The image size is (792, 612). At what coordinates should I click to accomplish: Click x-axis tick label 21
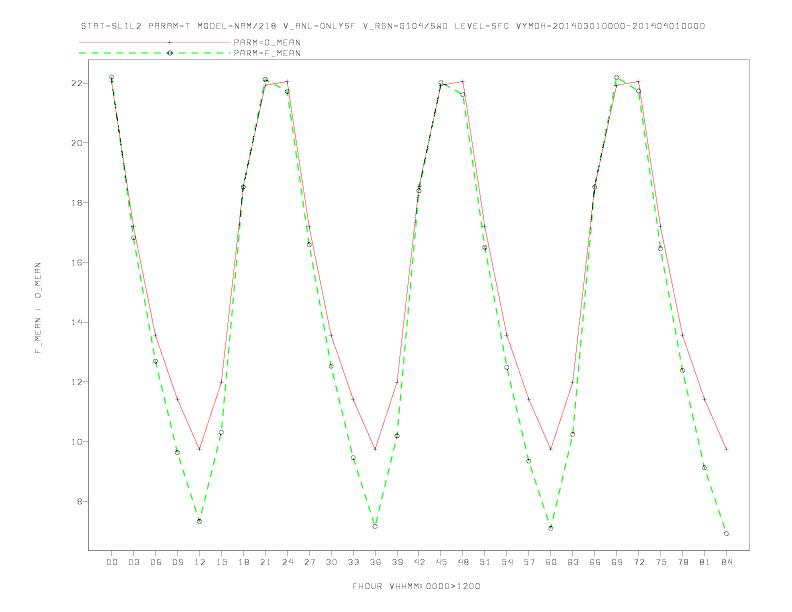point(266,562)
